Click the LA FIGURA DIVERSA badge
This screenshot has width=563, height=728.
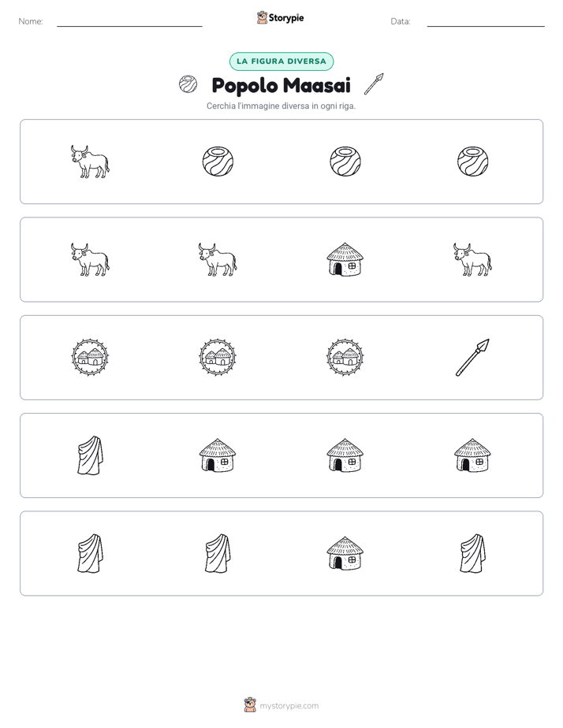[x=281, y=61]
